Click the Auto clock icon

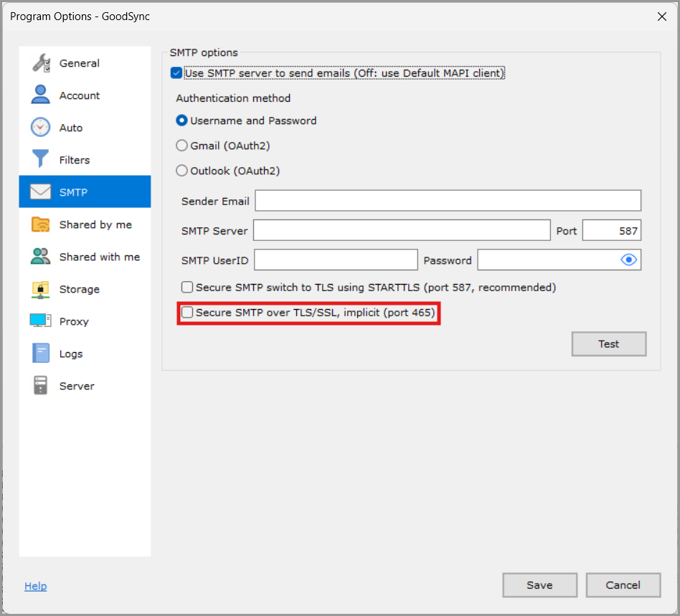coord(41,128)
